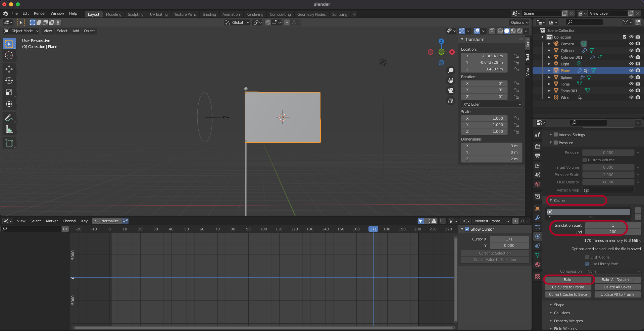
Task: Click the Pressure Scale value slider
Action: click(608, 175)
